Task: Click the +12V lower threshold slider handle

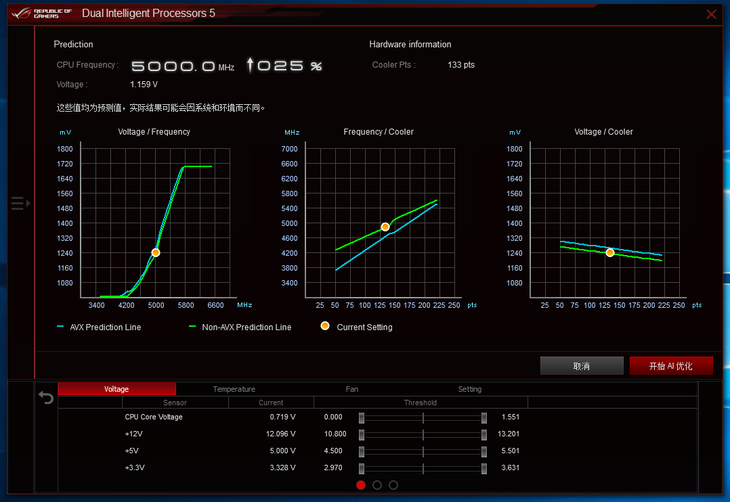Action: click(x=362, y=434)
